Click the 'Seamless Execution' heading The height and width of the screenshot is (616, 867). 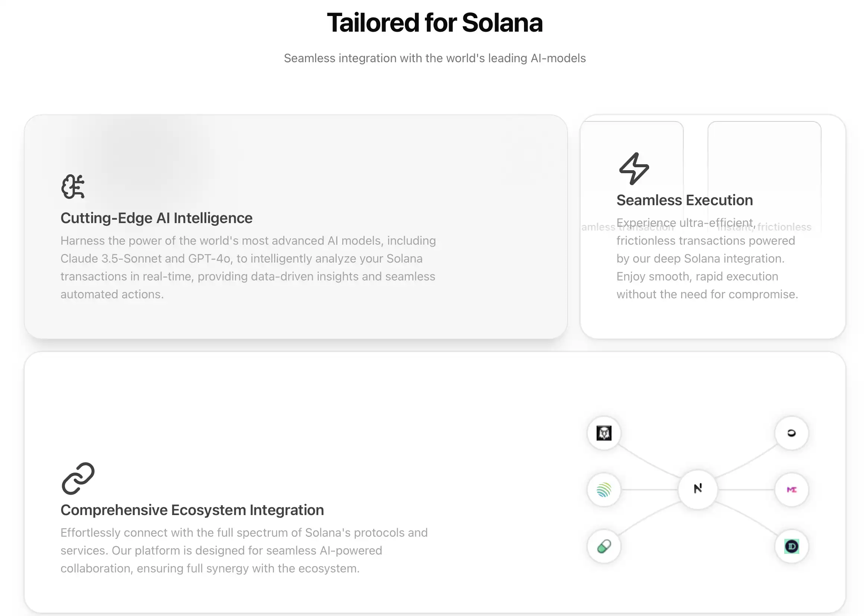[x=685, y=200]
